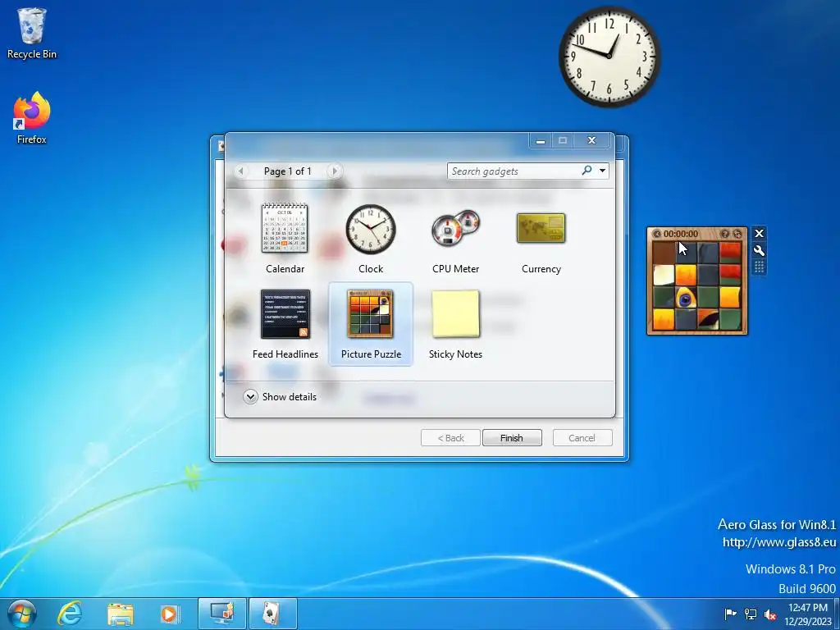Open Picture Puzzle options wrench icon
The image size is (840, 630).
point(759,251)
